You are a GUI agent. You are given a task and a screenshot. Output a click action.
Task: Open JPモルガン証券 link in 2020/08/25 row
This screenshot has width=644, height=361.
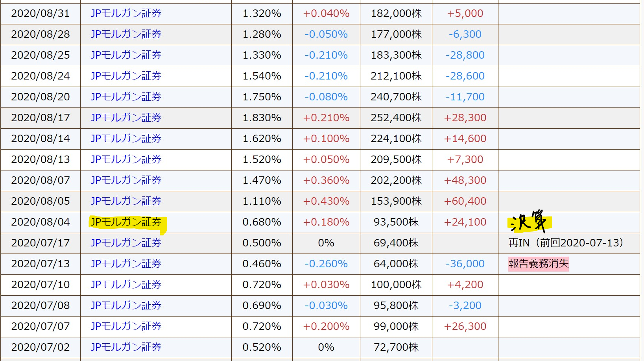point(126,55)
